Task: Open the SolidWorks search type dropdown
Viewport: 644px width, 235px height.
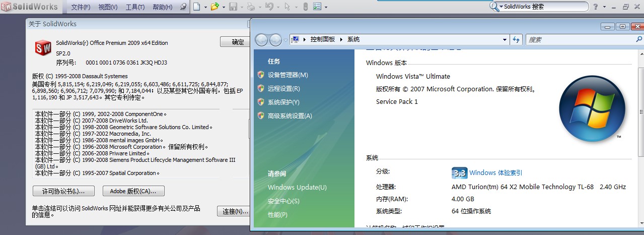Action: point(501,7)
